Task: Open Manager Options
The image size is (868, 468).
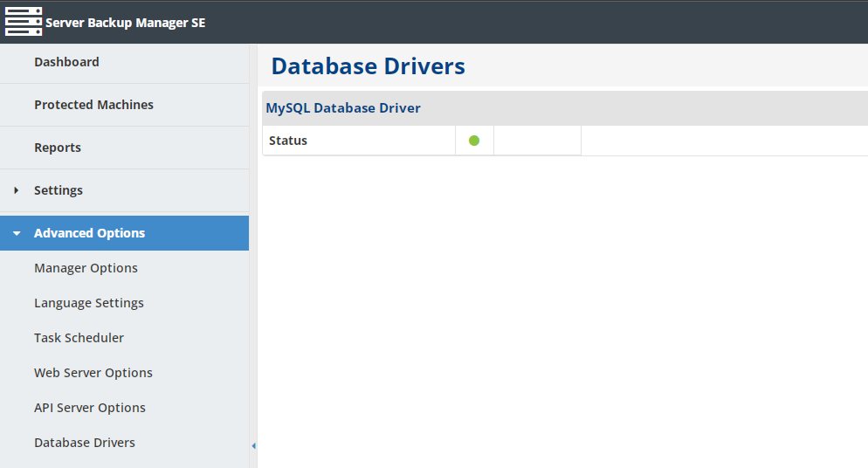Action: coord(86,268)
